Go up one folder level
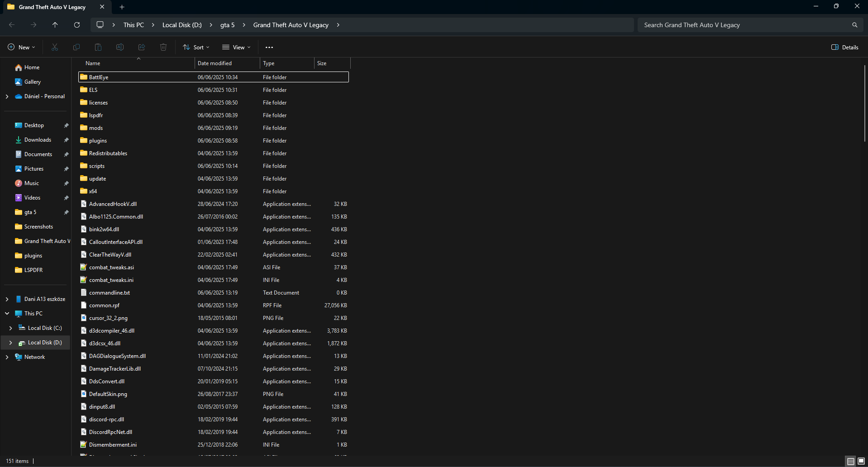Screen dimensions: 868x467 (x=55, y=25)
